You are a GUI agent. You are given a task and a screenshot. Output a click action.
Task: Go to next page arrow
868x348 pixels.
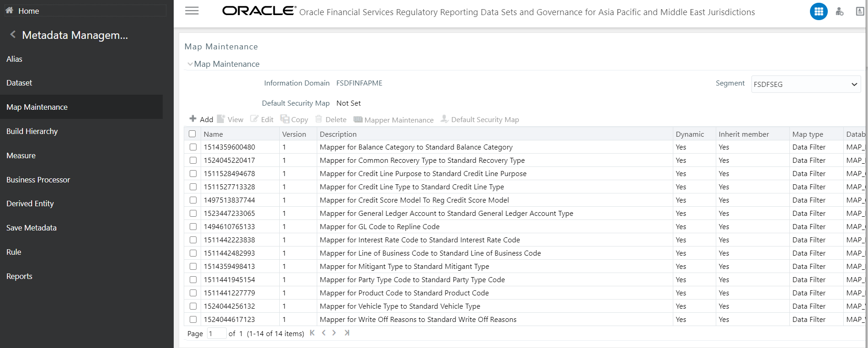pyautogui.click(x=334, y=333)
